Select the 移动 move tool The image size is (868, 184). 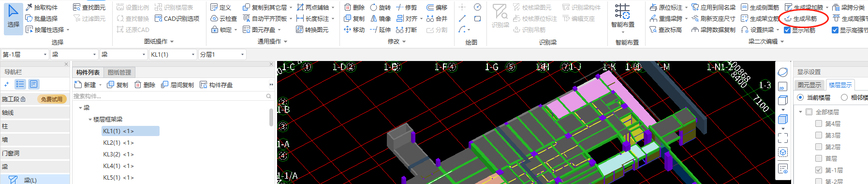click(354, 30)
